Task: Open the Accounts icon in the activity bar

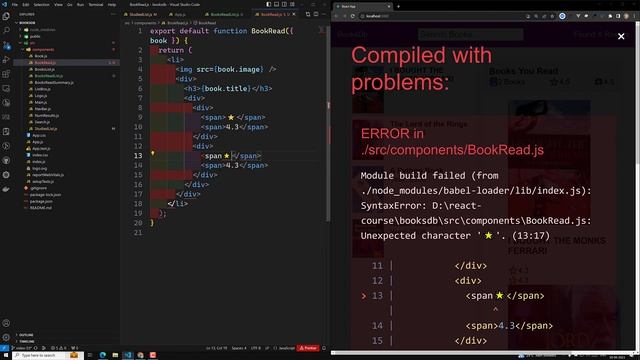Action: coord(6,323)
